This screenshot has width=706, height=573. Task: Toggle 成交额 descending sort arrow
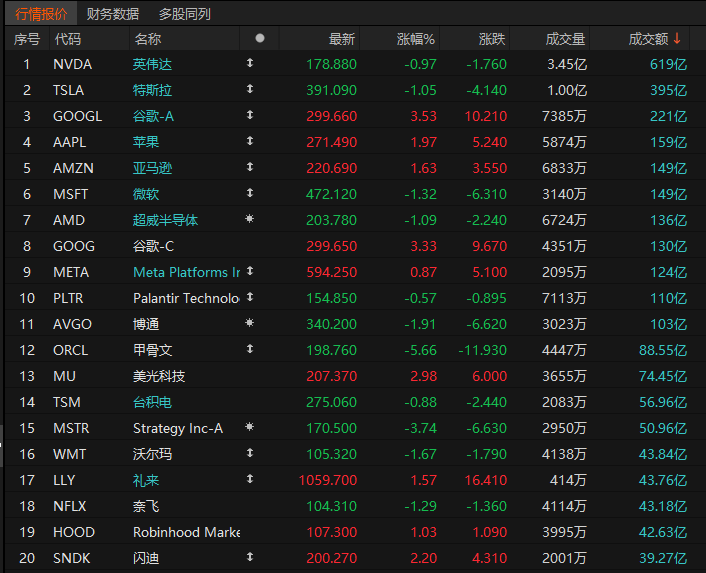677,39
